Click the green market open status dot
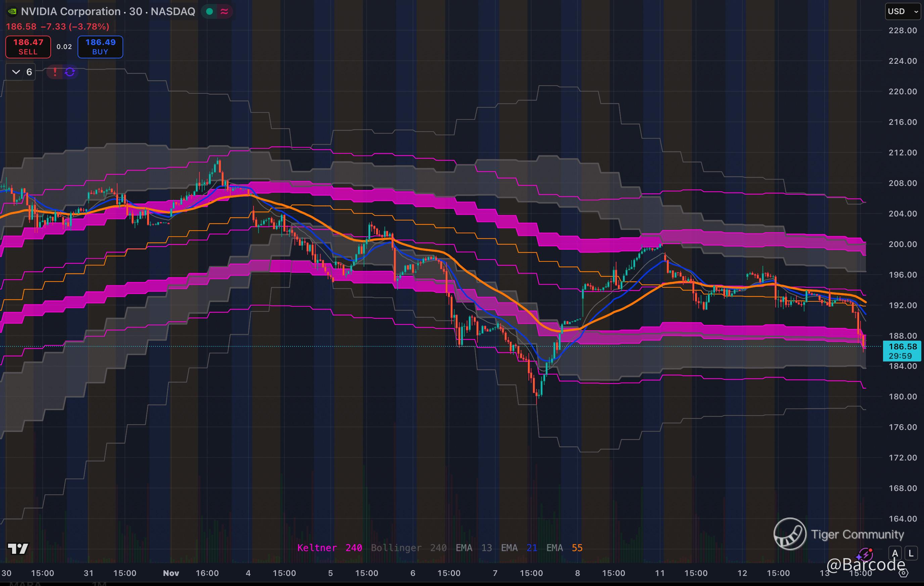 click(210, 11)
